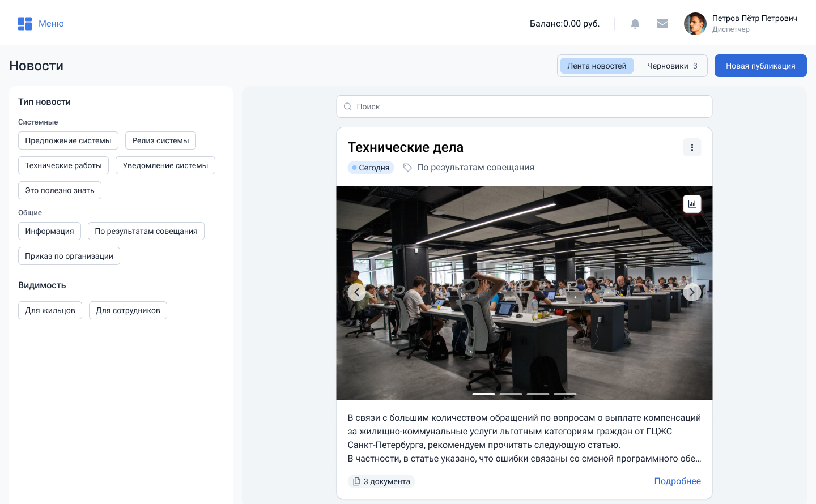Enable the Релиз системы filter chip
The height and width of the screenshot is (504, 816).
click(x=160, y=140)
